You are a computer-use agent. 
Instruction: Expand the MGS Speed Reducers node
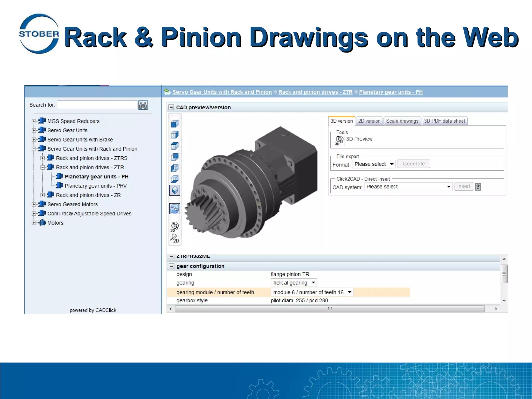point(34,121)
